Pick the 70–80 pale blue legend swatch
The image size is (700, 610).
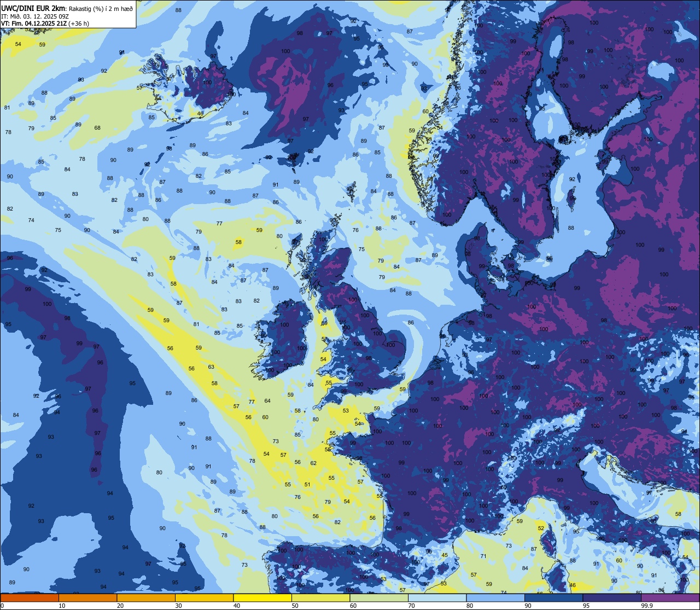[x=437, y=597]
